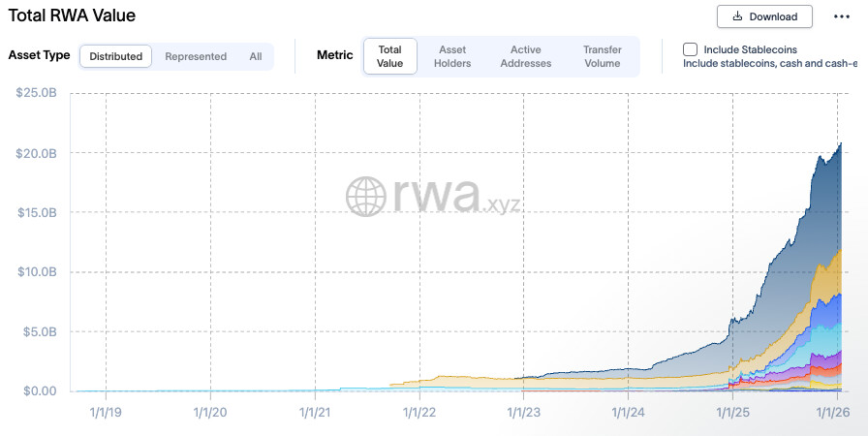Click the 1/1/22 x-axis label

419,412
